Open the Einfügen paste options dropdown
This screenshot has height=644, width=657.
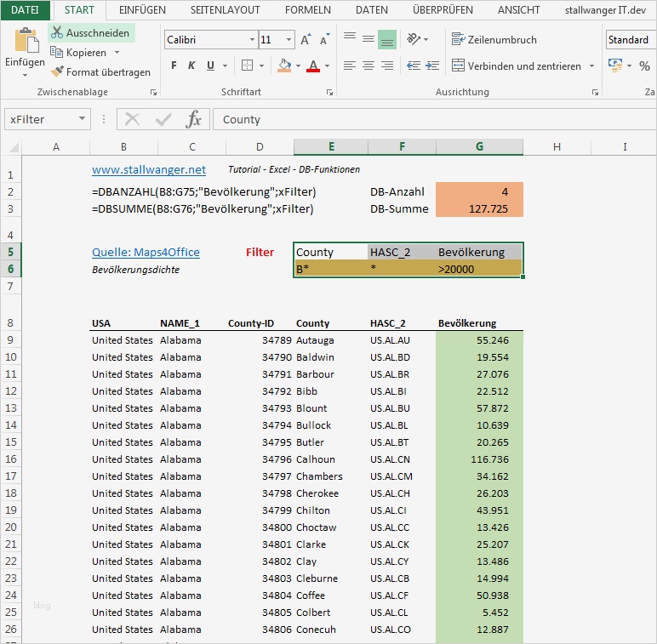(x=25, y=76)
